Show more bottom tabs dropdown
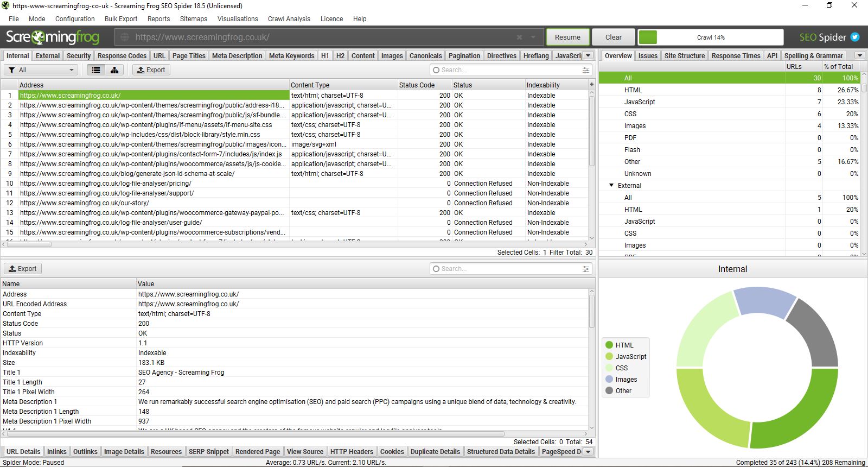Viewport: 868px width, 467px height. click(588, 451)
